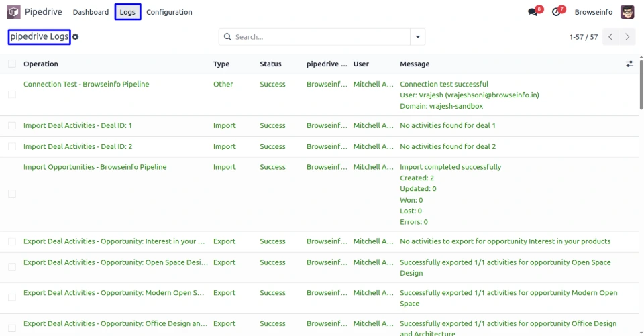This screenshot has height=336, width=644.
Task: Open the Configuration menu
Action: [169, 12]
